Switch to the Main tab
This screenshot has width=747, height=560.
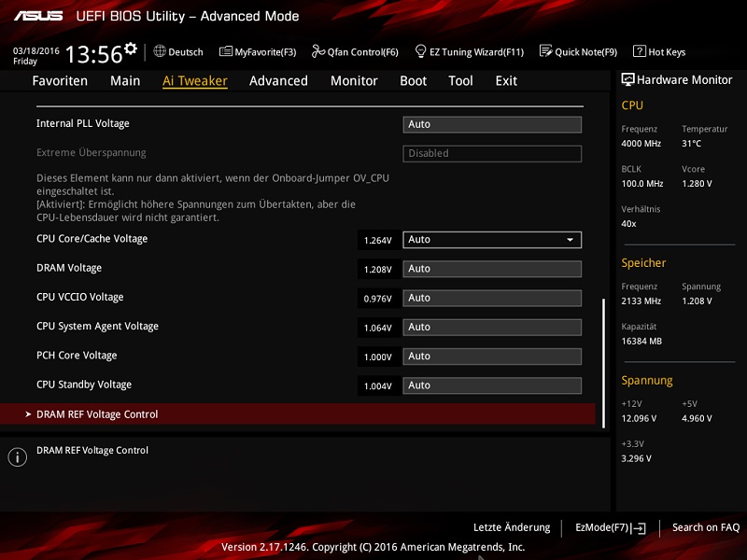tap(125, 81)
